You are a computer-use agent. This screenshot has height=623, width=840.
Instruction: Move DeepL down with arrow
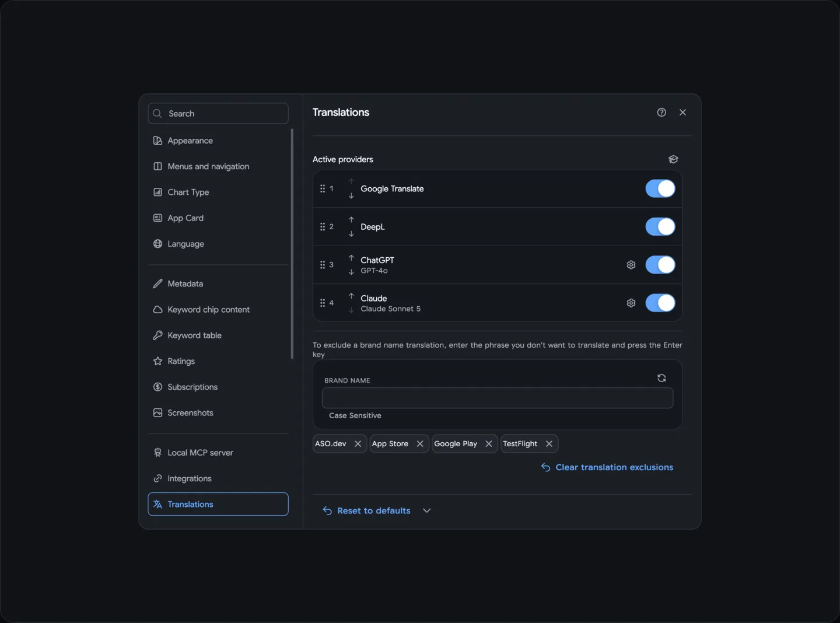tap(351, 234)
